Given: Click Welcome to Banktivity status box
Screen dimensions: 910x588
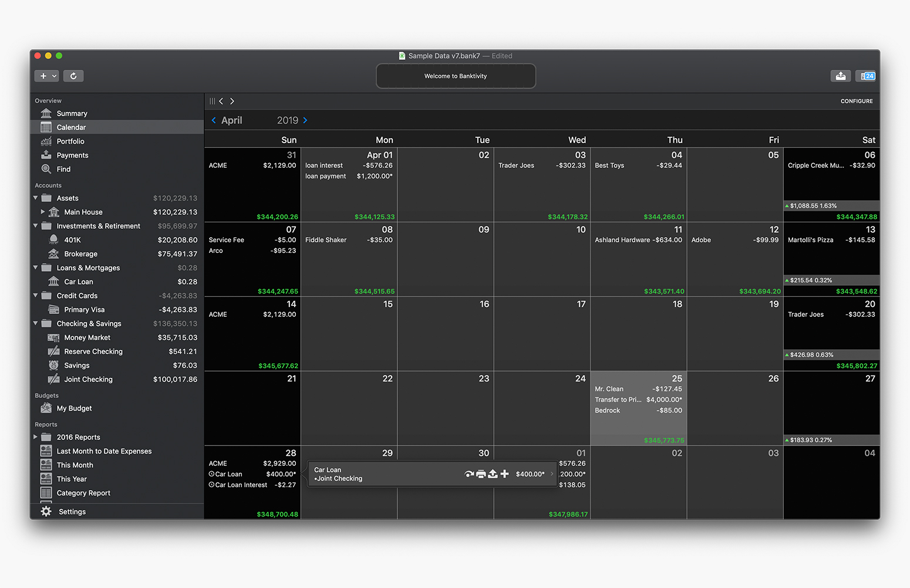Looking at the screenshot, I should click(456, 76).
